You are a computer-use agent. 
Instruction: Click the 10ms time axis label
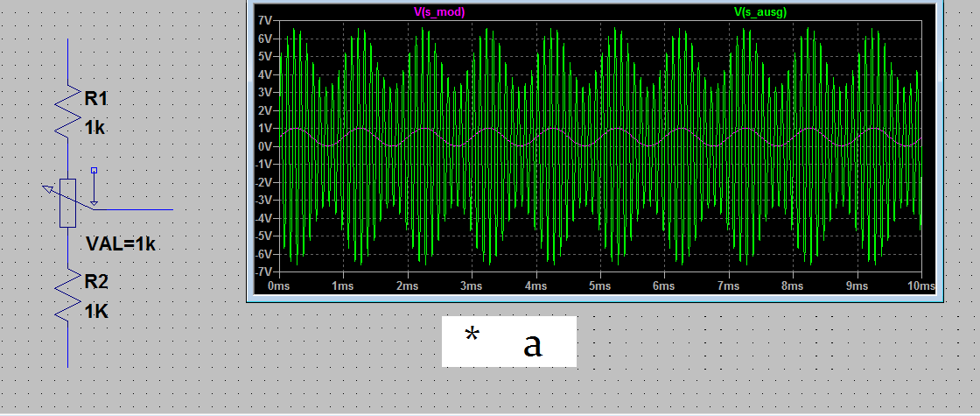pyautogui.click(x=920, y=286)
